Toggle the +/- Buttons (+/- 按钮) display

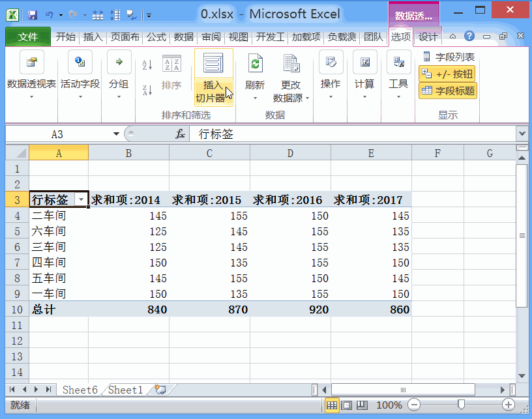coord(446,72)
